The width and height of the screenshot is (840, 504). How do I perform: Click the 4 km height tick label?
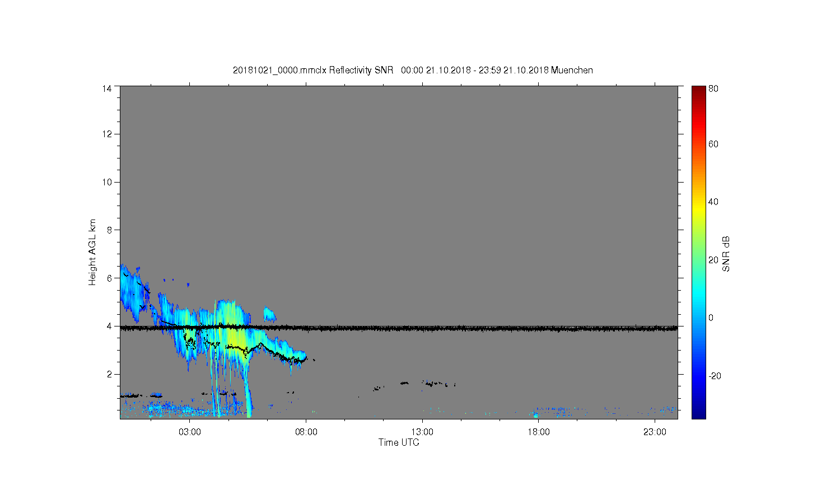tap(110, 326)
